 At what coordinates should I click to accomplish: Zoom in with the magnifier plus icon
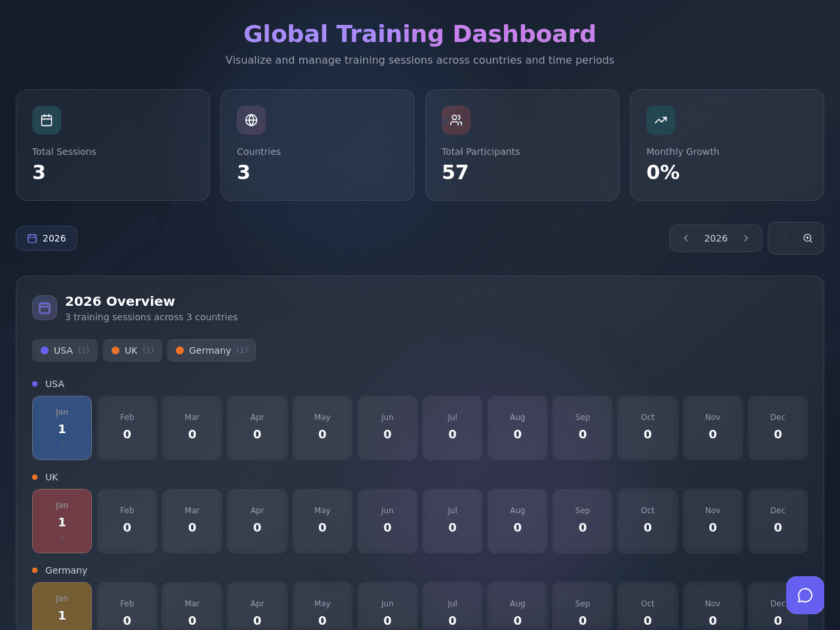[808, 238]
